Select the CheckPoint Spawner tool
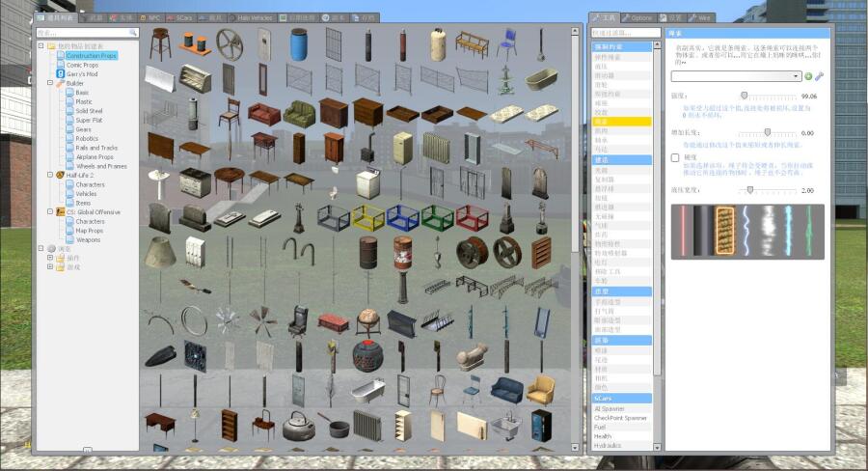 pyautogui.click(x=619, y=418)
